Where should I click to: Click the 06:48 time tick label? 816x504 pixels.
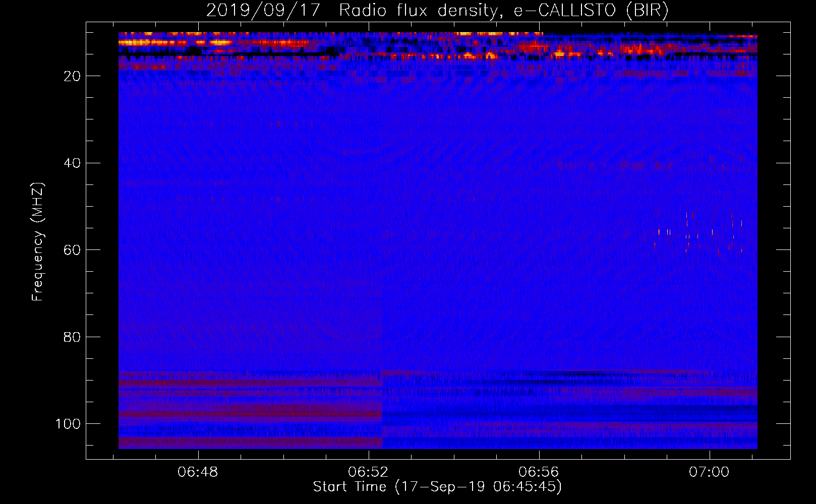coord(198,472)
